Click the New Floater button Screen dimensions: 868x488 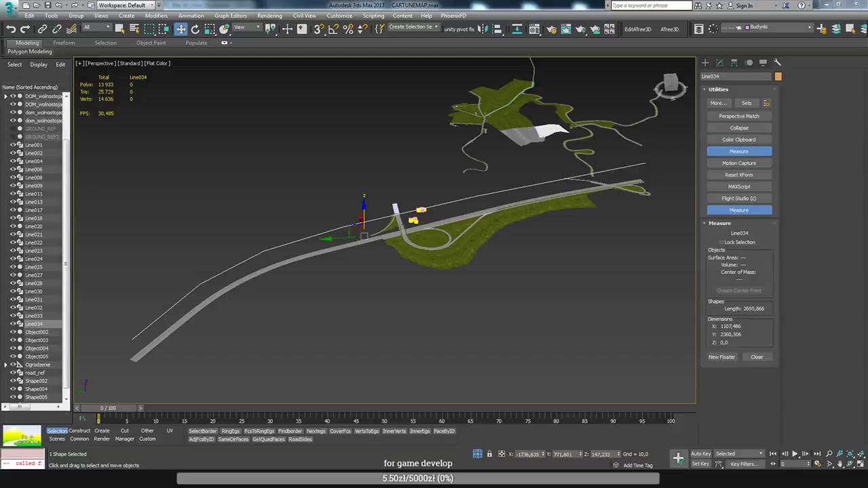pyautogui.click(x=722, y=357)
